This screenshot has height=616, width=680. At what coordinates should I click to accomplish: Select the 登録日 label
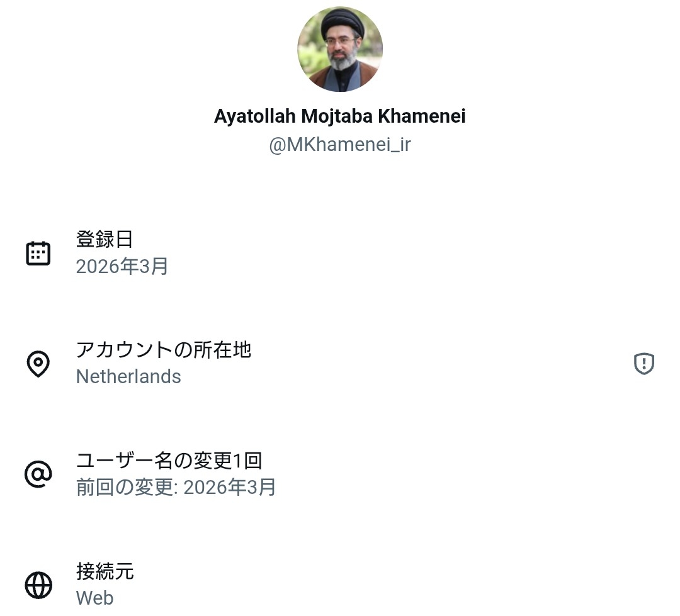(105, 239)
